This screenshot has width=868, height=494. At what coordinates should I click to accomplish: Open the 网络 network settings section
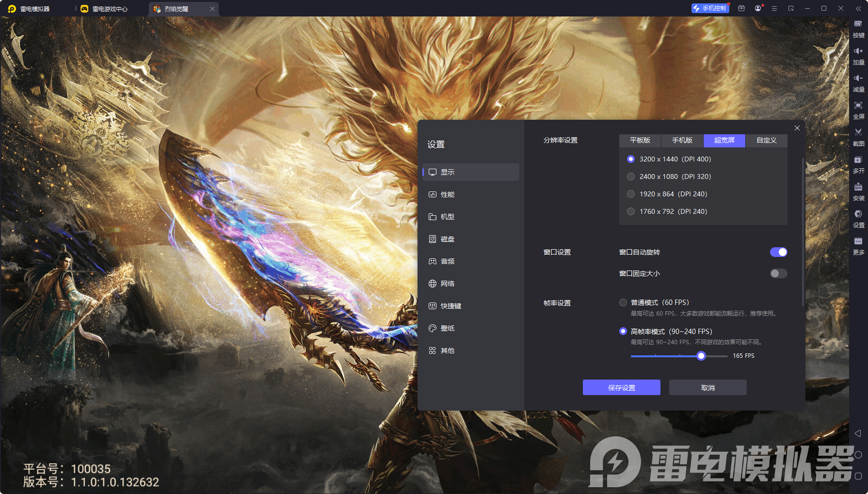[x=471, y=284]
